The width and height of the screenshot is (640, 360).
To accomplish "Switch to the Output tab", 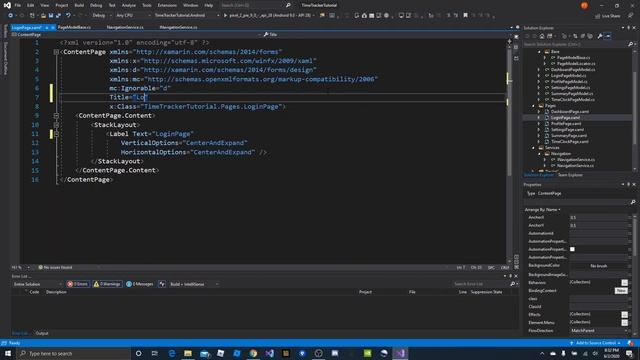I will tap(42, 333).
